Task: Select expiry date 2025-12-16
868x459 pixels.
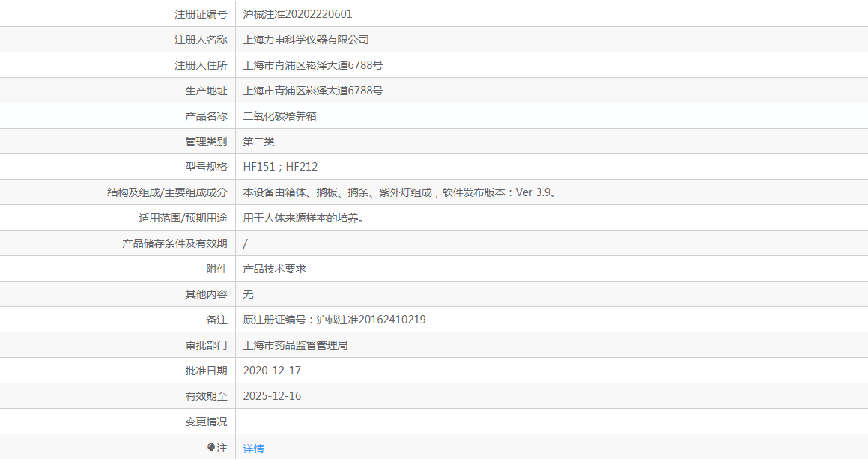Action: pyautogui.click(x=272, y=396)
